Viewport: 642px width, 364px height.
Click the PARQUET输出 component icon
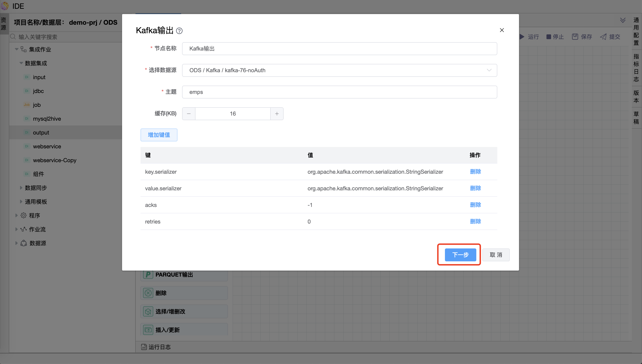pos(148,274)
